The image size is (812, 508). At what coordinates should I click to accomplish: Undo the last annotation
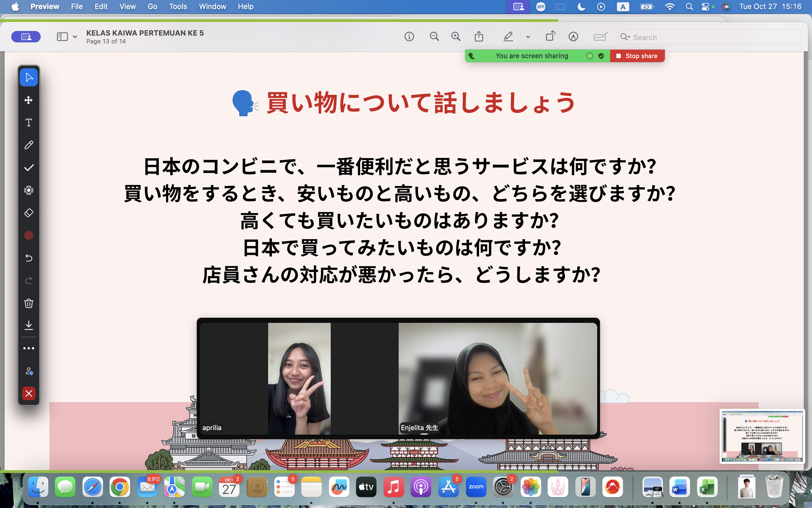pyautogui.click(x=29, y=258)
